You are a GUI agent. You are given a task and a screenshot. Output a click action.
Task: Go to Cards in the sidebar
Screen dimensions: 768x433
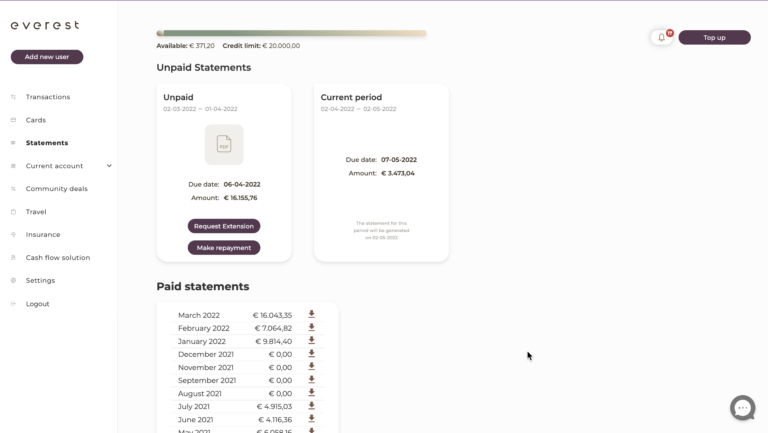click(36, 120)
